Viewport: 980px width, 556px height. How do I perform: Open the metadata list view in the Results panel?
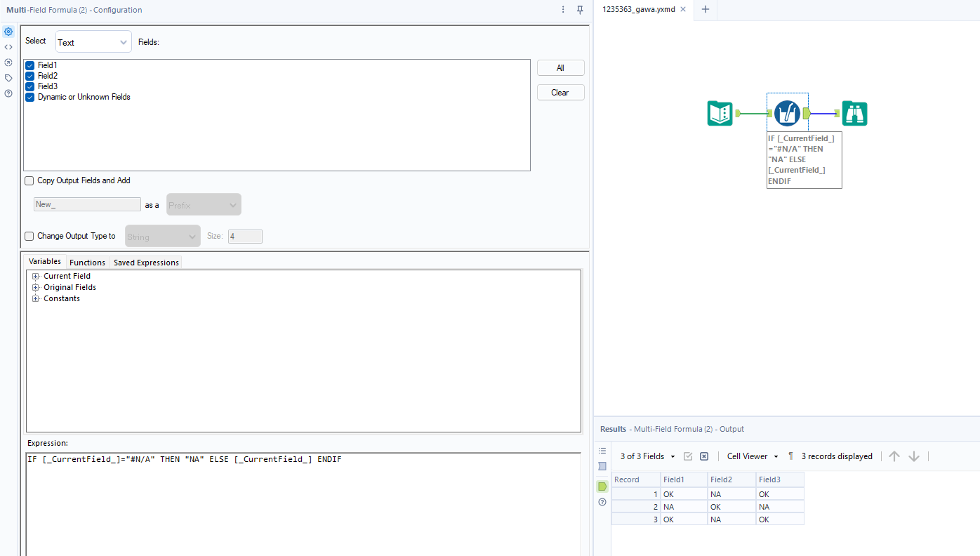(602, 450)
